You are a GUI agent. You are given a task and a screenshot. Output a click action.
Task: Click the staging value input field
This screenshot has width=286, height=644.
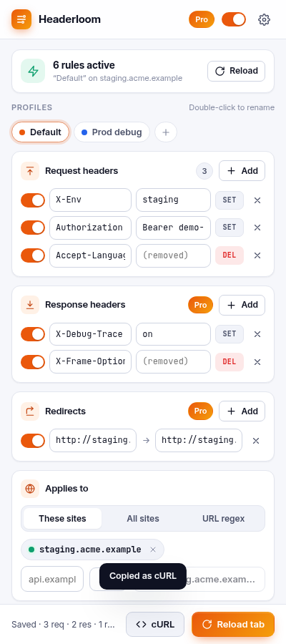coord(173,200)
